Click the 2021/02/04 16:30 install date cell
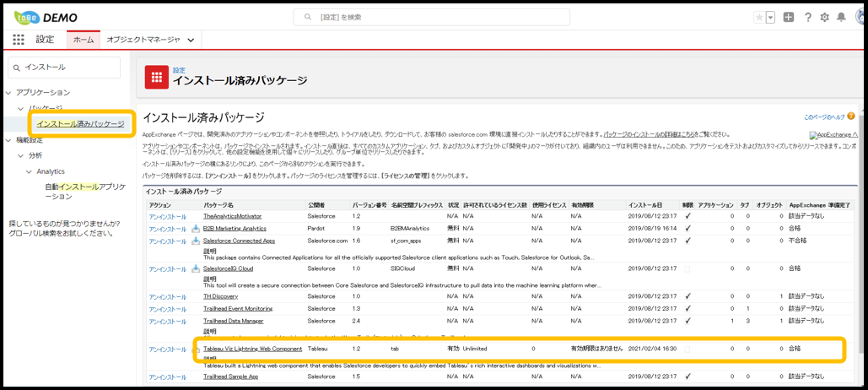 [653, 349]
